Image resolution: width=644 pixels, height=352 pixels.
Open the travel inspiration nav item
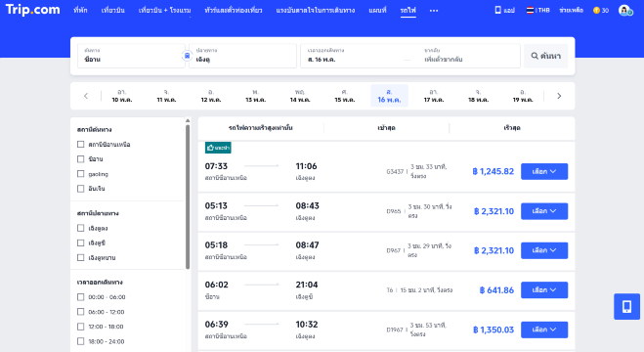click(316, 11)
